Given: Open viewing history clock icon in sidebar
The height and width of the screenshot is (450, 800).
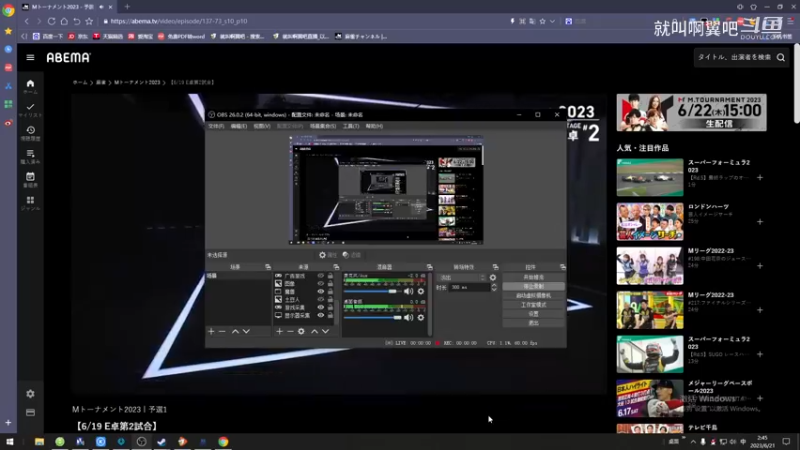Looking at the screenshot, I should (30, 130).
